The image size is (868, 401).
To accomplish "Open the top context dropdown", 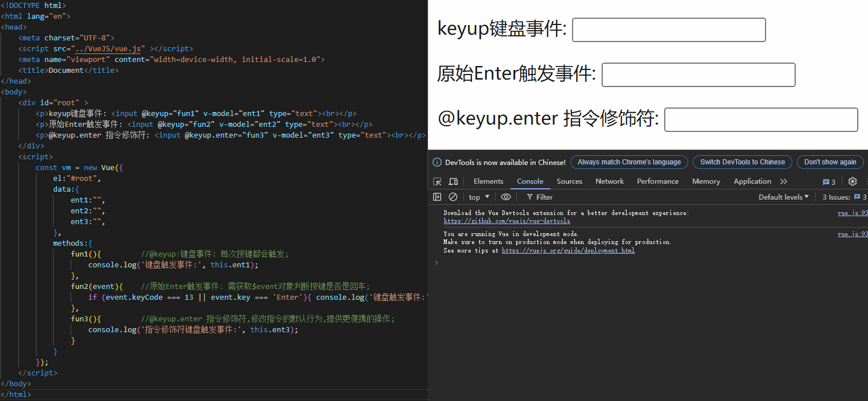I will (479, 197).
